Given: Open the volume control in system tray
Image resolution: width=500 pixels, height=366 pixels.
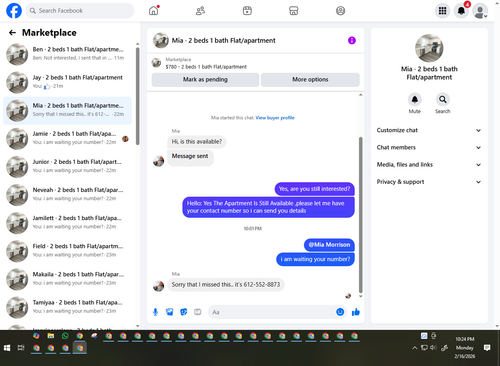Looking at the screenshot, I should coord(433,348).
